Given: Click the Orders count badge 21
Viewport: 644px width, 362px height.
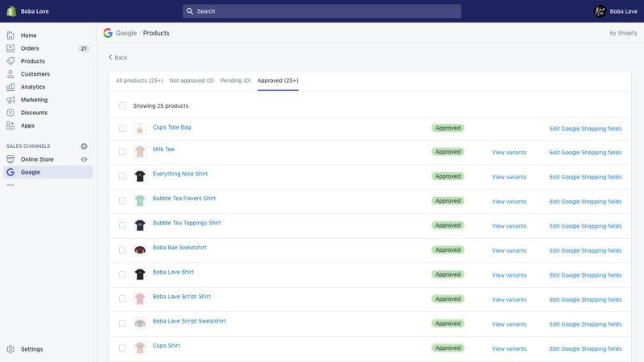Looking at the screenshot, I should (84, 48).
